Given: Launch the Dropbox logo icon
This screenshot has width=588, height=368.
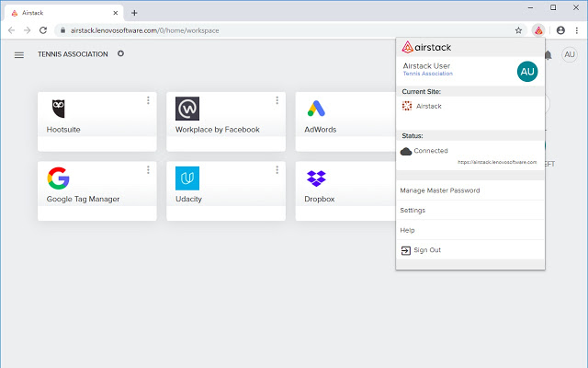Looking at the screenshot, I should (316, 178).
